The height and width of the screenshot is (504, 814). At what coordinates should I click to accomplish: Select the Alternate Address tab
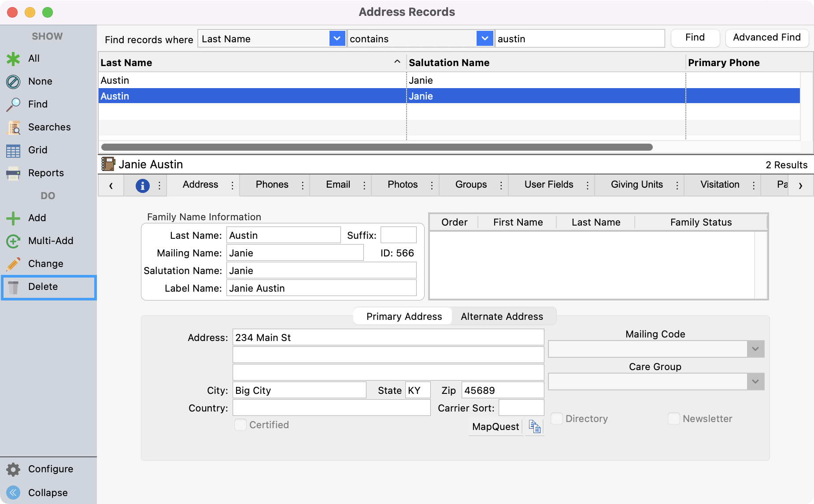click(502, 316)
